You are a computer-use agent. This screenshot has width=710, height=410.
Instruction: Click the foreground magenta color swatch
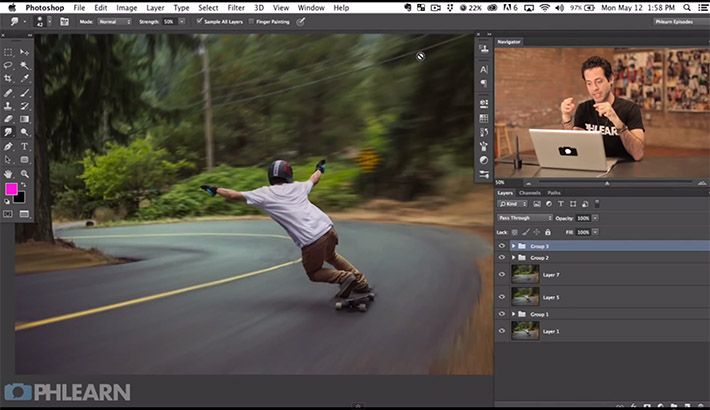pos(11,189)
